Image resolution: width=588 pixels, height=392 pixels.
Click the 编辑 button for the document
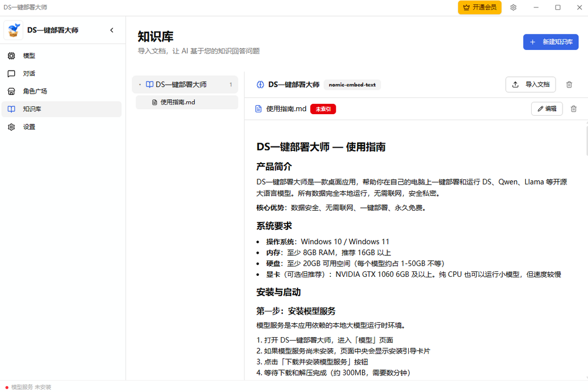point(547,109)
